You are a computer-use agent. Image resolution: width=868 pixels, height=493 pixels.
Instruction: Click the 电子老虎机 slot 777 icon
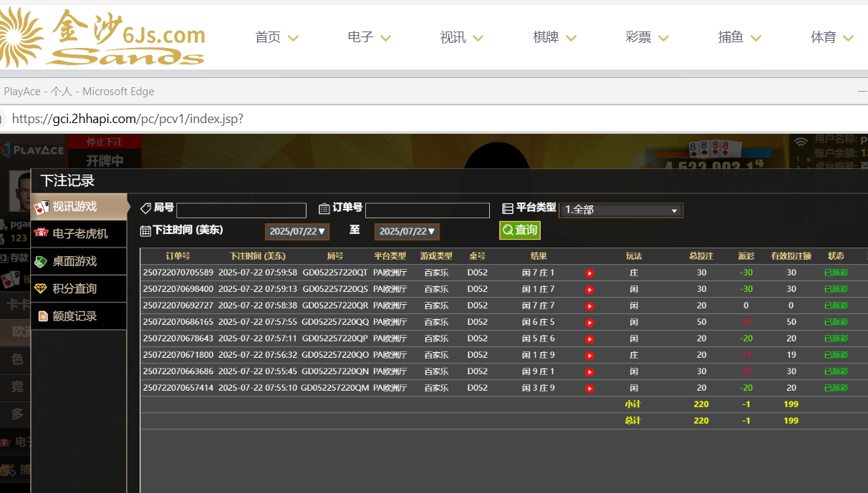[x=42, y=234]
